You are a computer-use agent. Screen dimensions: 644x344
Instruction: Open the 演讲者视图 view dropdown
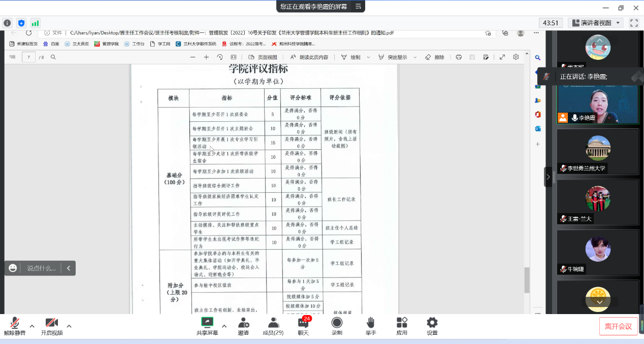tap(596, 23)
